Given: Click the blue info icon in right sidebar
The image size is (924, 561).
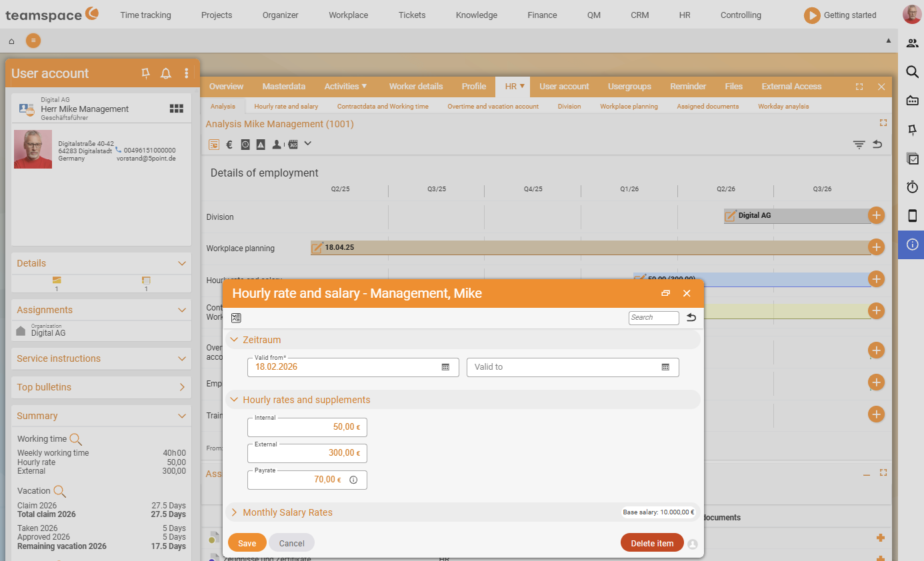Looking at the screenshot, I should click(912, 245).
